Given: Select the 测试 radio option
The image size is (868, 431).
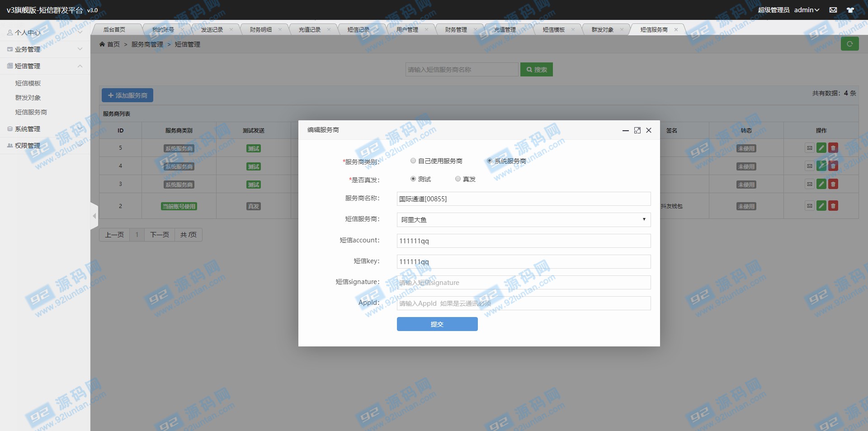Looking at the screenshot, I should click(413, 179).
